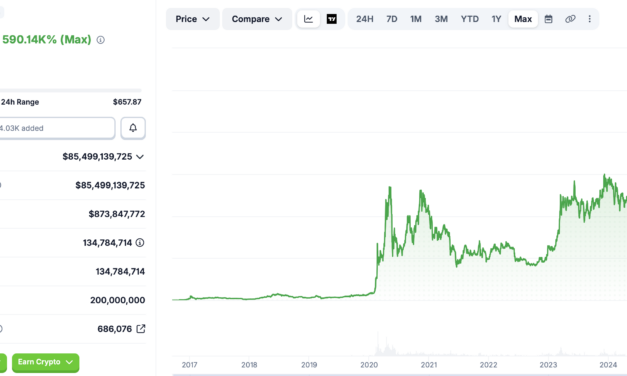
Task: Click info icon next to 590.14K% (Max)
Action: coord(101,40)
